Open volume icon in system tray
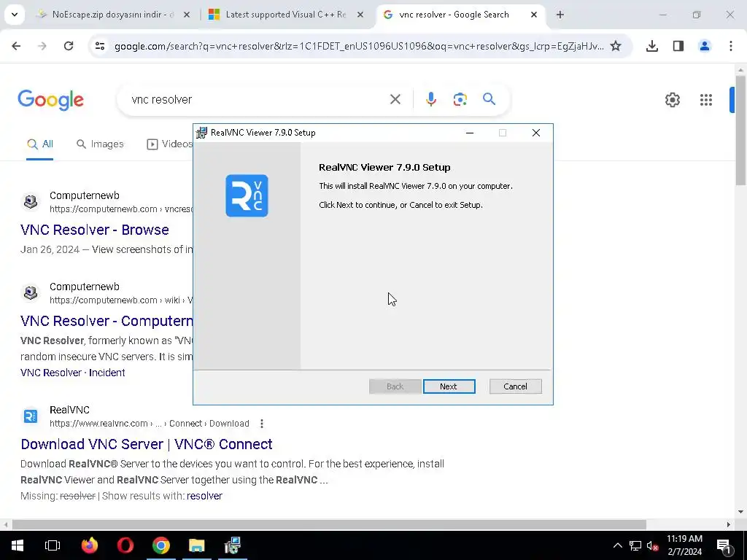747x560 pixels. point(652,545)
